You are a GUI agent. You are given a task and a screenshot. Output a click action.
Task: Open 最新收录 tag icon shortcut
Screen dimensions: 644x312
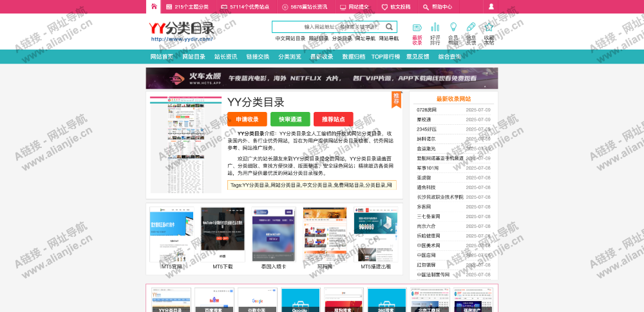point(417,28)
